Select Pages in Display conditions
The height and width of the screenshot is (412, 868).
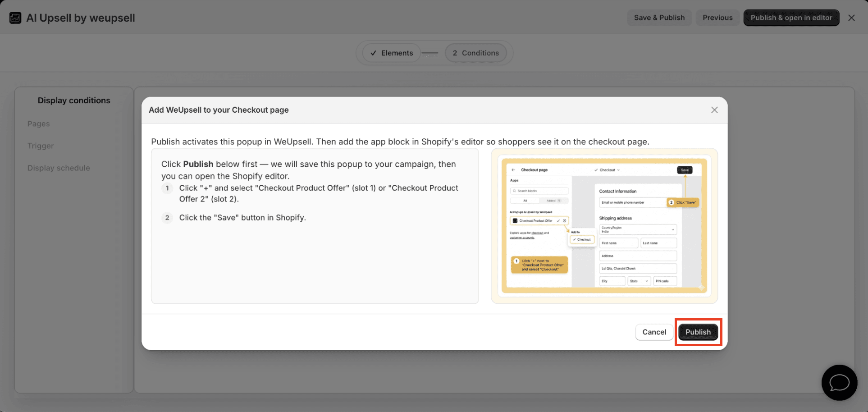tap(39, 124)
